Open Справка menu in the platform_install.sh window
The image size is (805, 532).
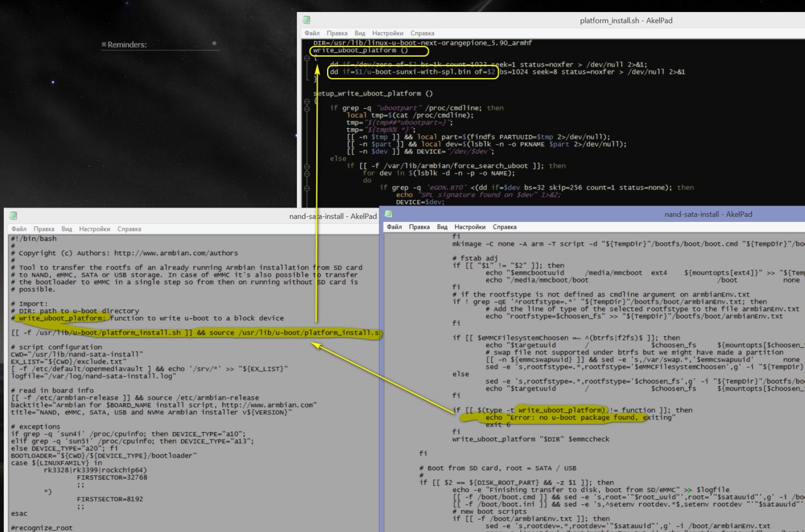coord(422,33)
